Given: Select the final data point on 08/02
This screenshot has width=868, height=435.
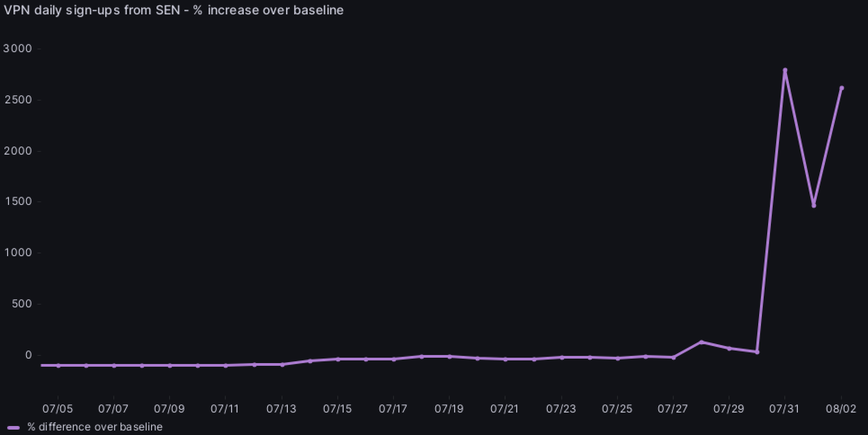Looking at the screenshot, I should point(841,88).
